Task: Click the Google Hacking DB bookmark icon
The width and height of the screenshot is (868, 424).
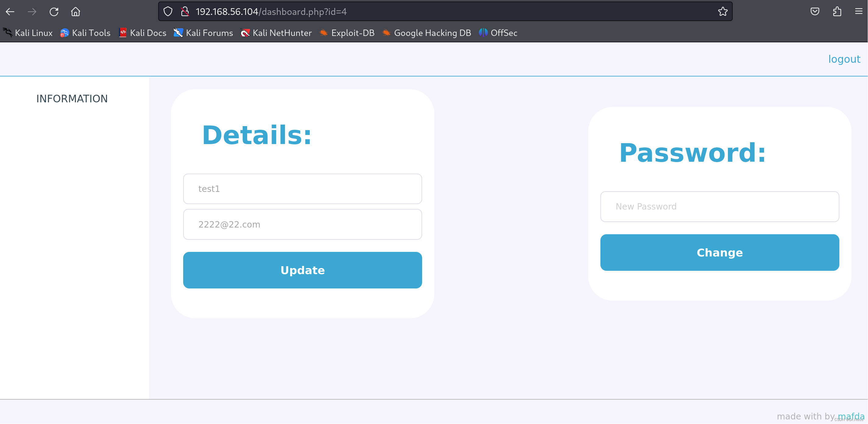Action: point(386,33)
